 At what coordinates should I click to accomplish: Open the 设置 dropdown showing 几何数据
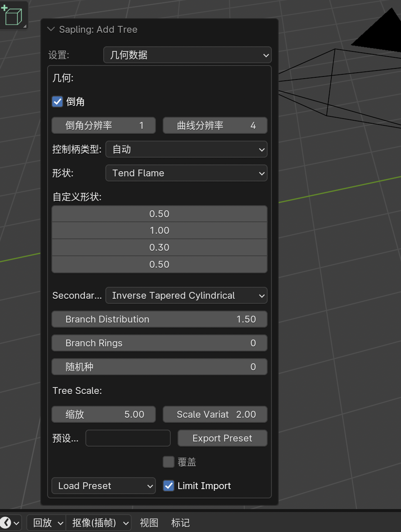tap(187, 55)
